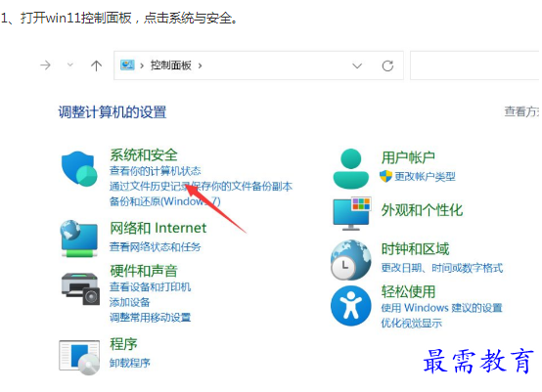Open 调整常用移动设置 link
Image resolution: width=542 pixels, height=392 pixels.
coord(150,317)
